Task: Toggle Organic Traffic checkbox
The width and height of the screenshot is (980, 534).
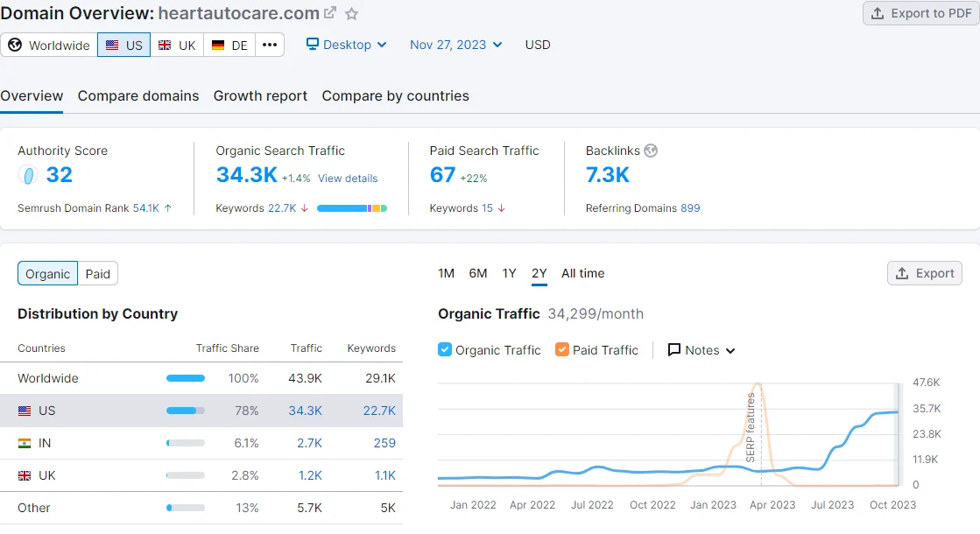Action: (x=444, y=349)
